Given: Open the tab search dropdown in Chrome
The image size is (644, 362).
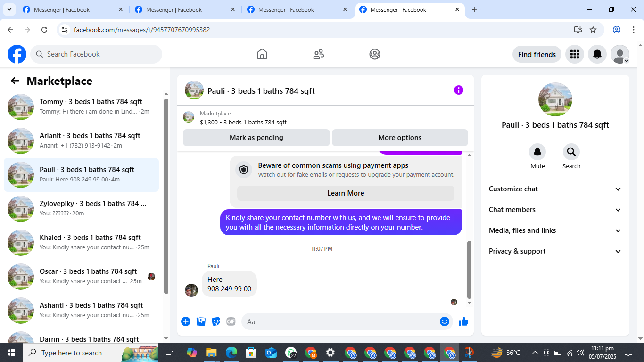Looking at the screenshot, I should pyautogui.click(x=9, y=9).
